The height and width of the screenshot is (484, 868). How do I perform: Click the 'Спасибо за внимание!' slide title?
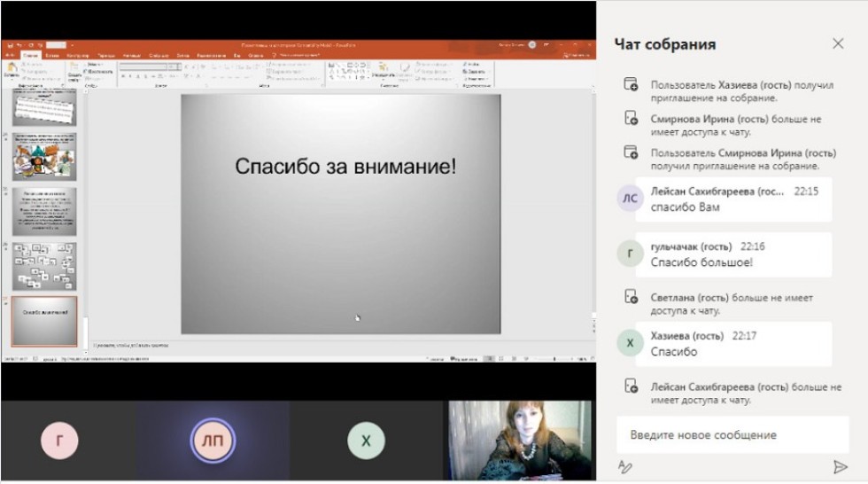point(345,166)
